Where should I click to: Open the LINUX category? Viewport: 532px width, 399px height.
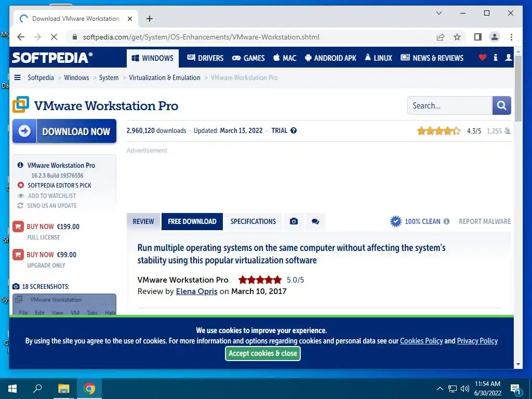(x=378, y=58)
